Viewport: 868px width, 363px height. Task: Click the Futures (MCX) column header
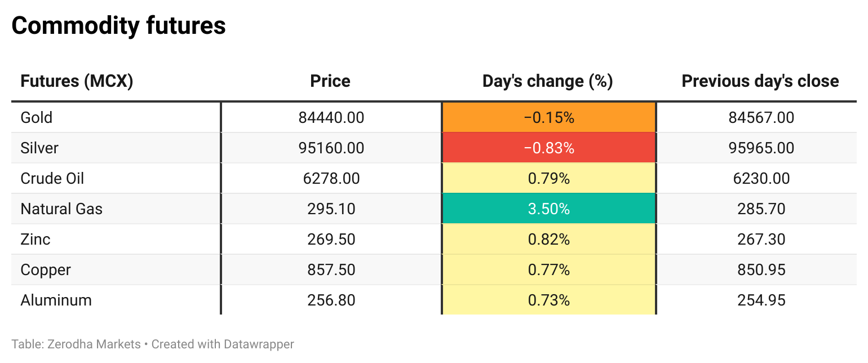coord(77,81)
